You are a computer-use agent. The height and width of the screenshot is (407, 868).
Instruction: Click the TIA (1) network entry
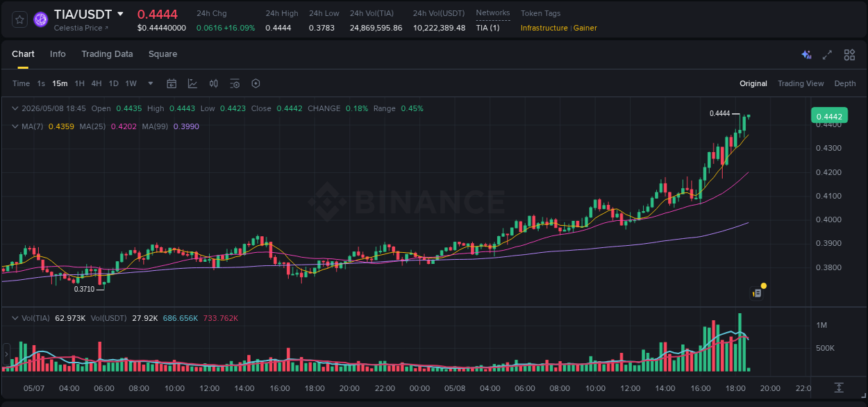point(487,28)
